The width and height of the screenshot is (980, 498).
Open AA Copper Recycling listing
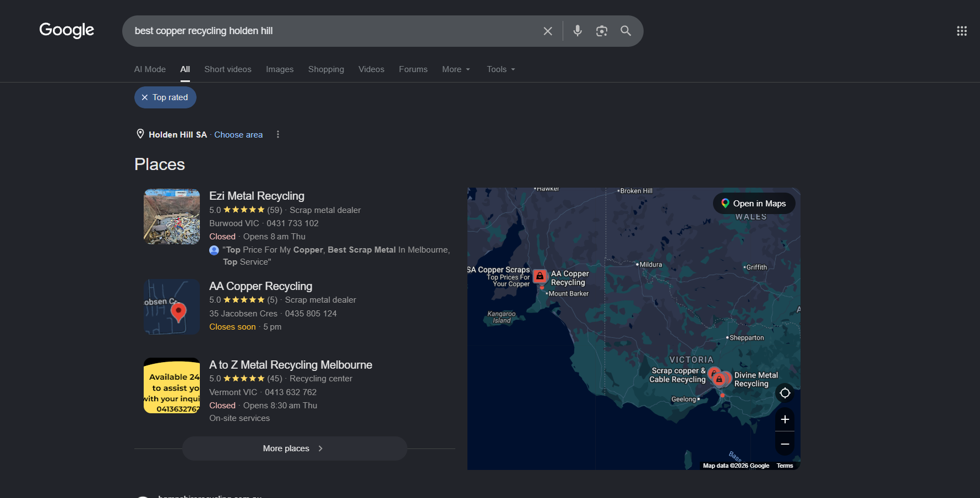[260, 286]
